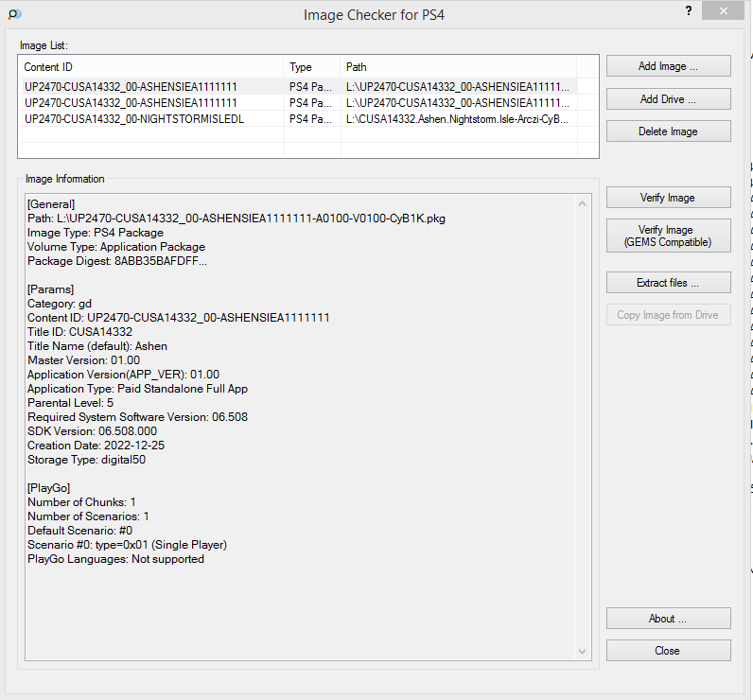
Task: Open the help question mark button
Action: (689, 10)
